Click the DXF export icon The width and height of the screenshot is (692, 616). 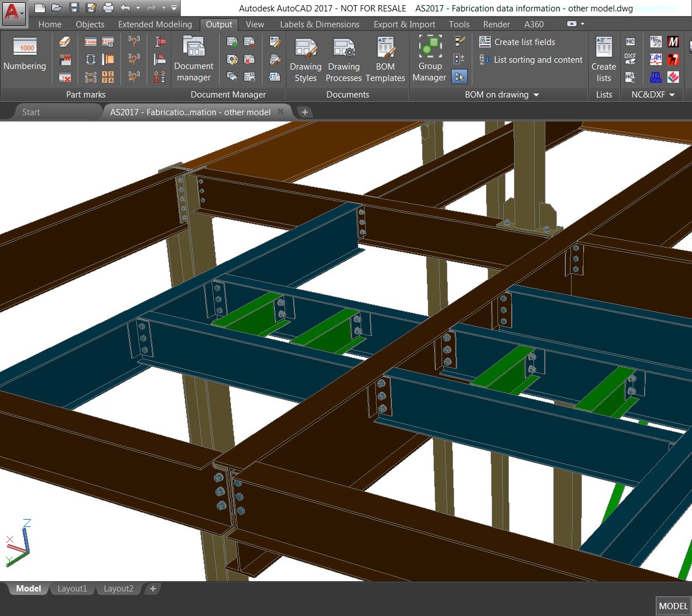pyautogui.click(x=630, y=59)
